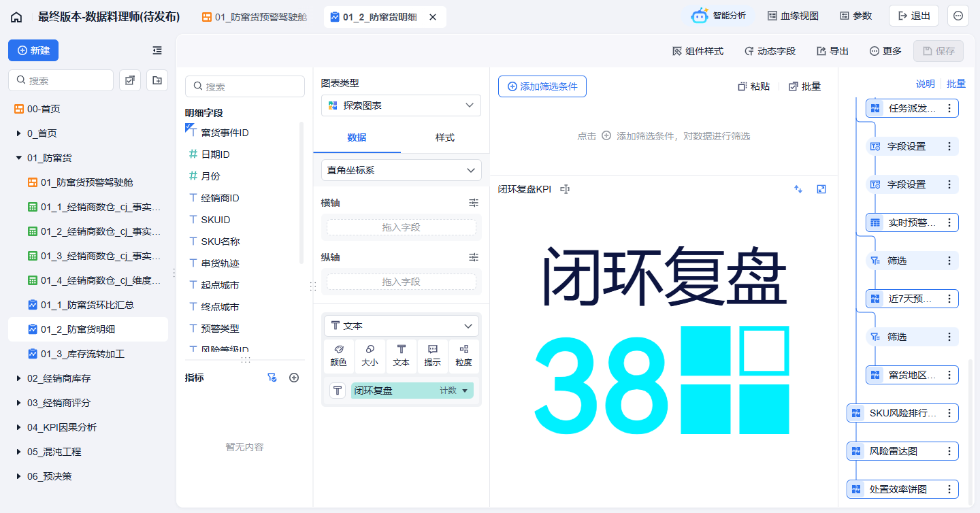The height and width of the screenshot is (513, 980).
Task: Click the 颜色 mark property
Action: 339,356
